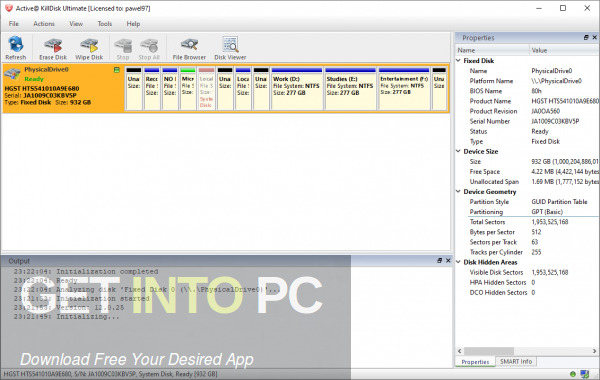
Task: Select the Entertainment (F:) partition
Action: 404,89
